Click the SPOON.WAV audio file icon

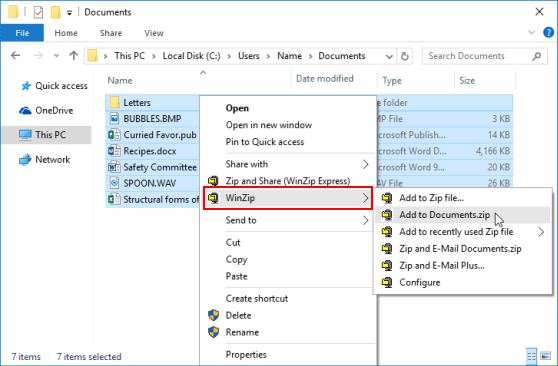coord(114,183)
